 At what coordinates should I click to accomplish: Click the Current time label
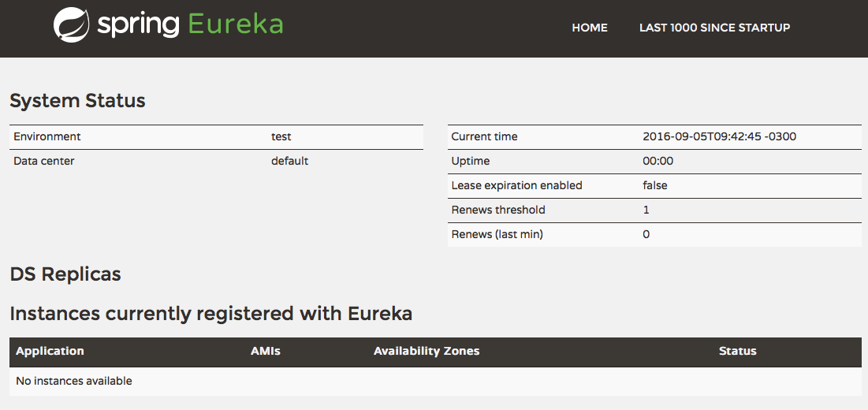484,136
